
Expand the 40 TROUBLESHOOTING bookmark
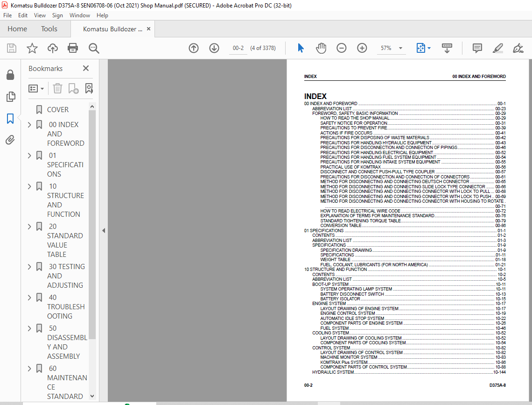(x=29, y=298)
